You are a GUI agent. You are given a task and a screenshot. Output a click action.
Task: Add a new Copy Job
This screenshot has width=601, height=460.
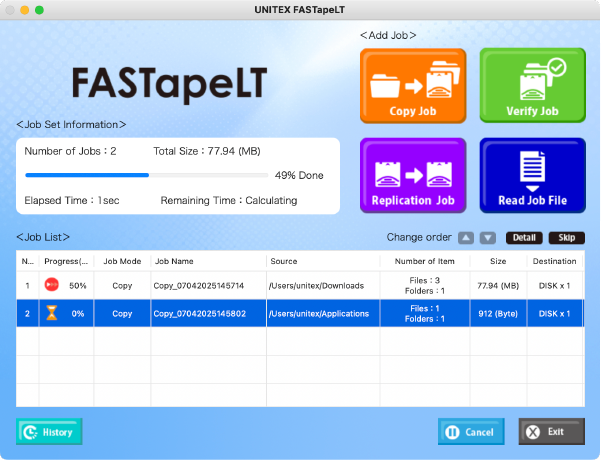pyautogui.click(x=413, y=85)
